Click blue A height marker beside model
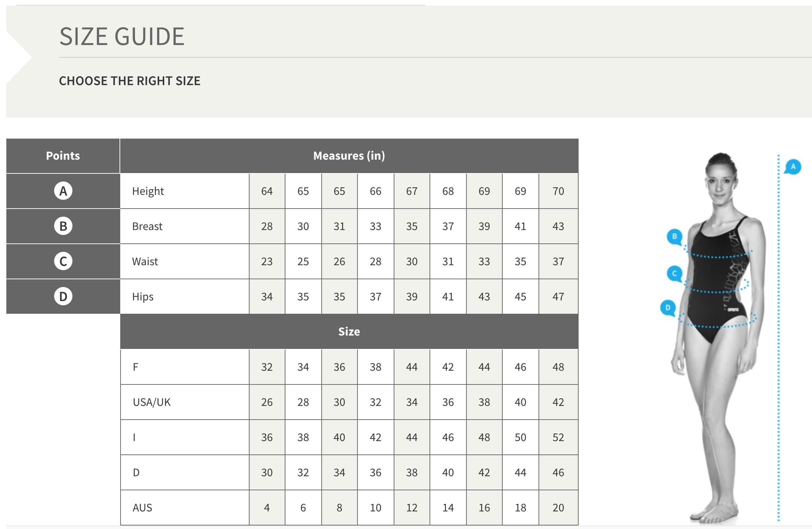The image size is (812, 529). 793,167
